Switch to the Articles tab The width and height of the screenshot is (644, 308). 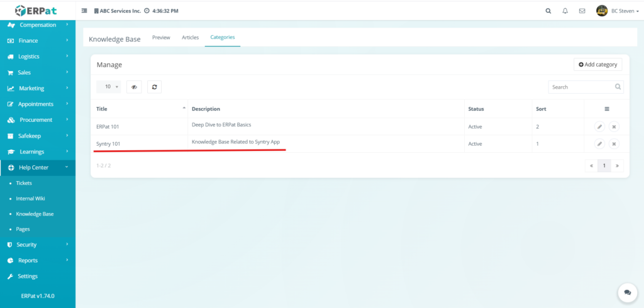coord(190,38)
